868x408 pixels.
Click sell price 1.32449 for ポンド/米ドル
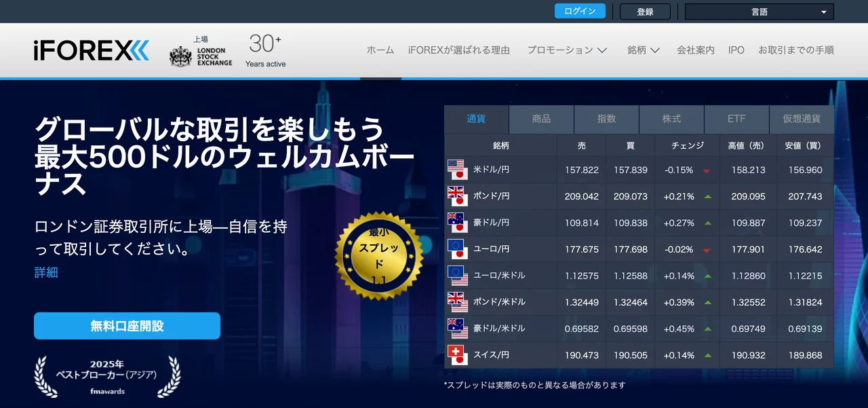pyautogui.click(x=582, y=302)
